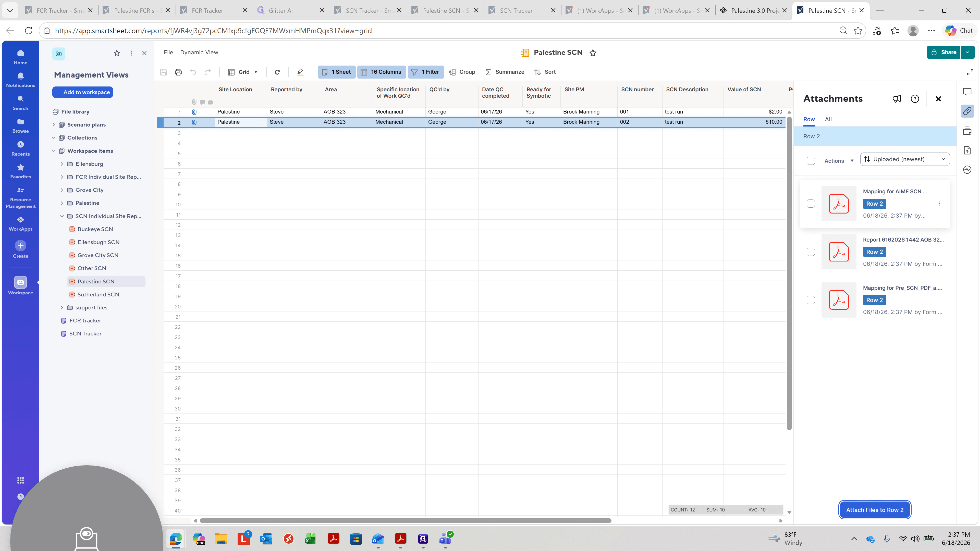Click the Resource Management sidebar icon
The image size is (980, 551).
coord(20,198)
